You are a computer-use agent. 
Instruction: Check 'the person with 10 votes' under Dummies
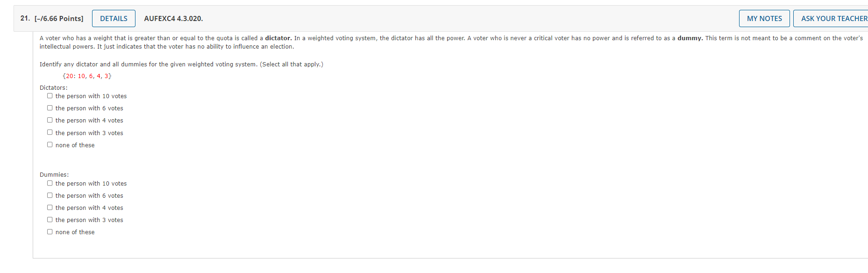[x=50, y=183]
